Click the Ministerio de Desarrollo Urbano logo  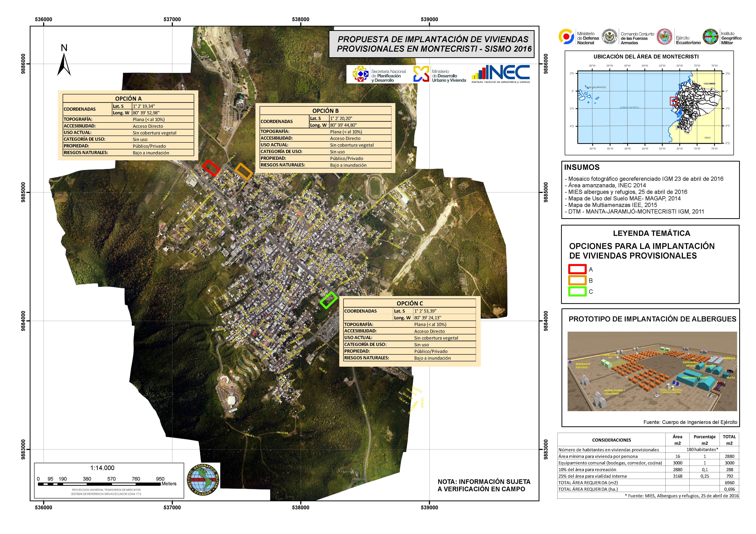tap(421, 74)
